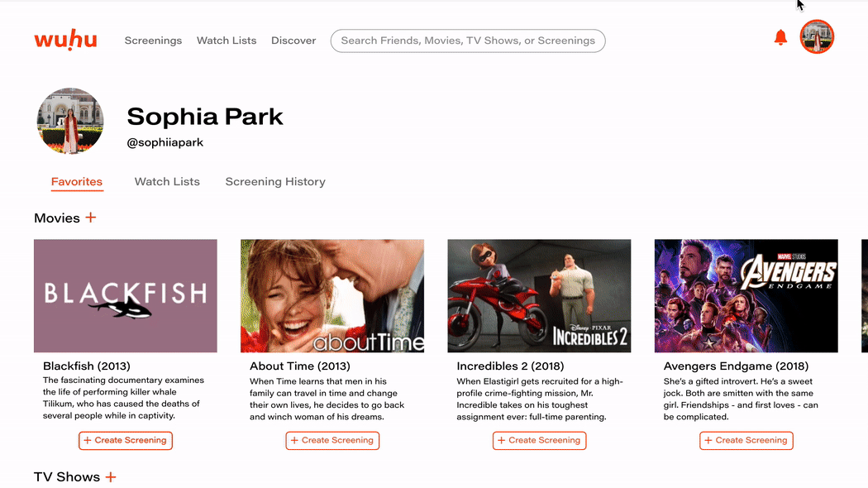The height and width of the screenshot is (488, 868).
Task: Create a screening for Incredibles 2
Action: 539,441
